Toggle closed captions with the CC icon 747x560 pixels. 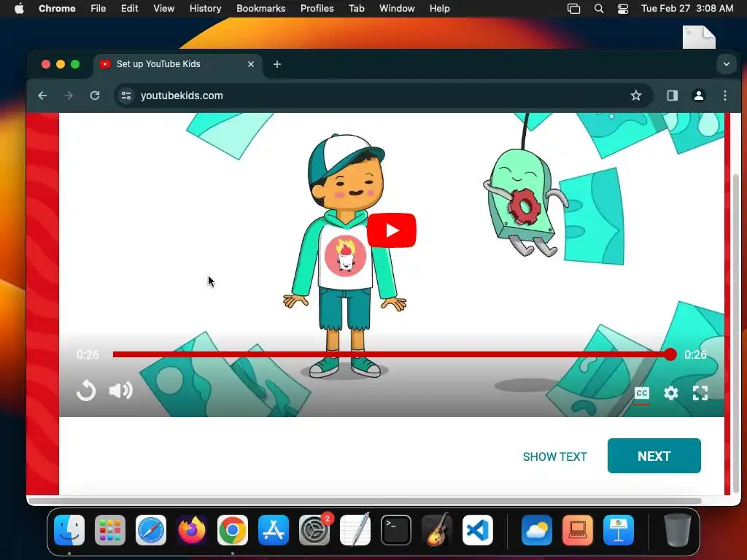click(x=642, y=393)
